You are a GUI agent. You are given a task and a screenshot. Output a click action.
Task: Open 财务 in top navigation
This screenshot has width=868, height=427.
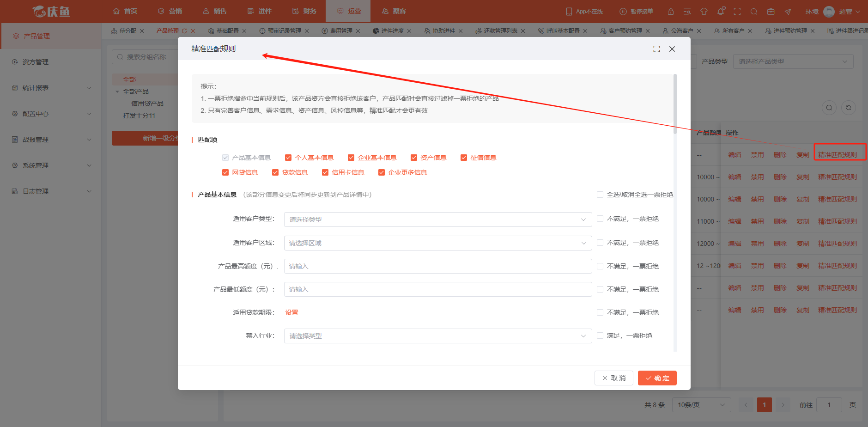(x=304, y=11)
